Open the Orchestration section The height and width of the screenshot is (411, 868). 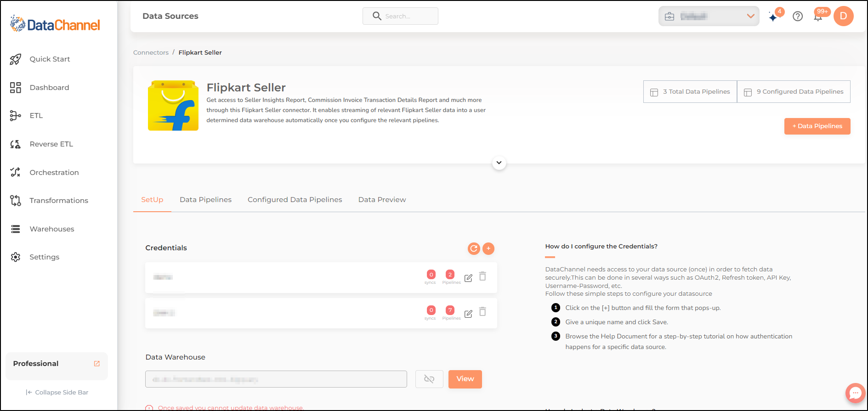click(54, 173)
